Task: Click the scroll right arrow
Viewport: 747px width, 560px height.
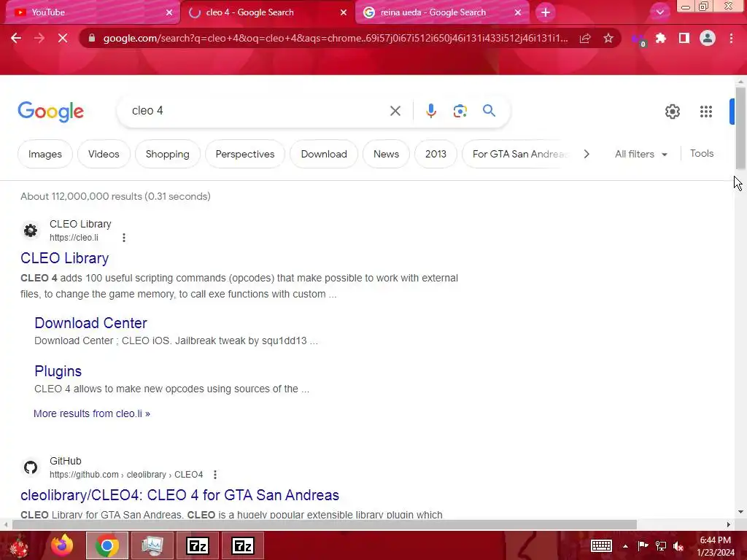Action: coord(728,524)
